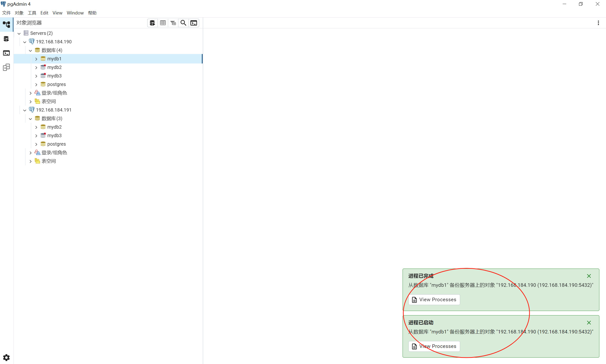Click View Processes in 进程已启动 notification
Viewport: 606px width, 364px height.
[434, 346]
